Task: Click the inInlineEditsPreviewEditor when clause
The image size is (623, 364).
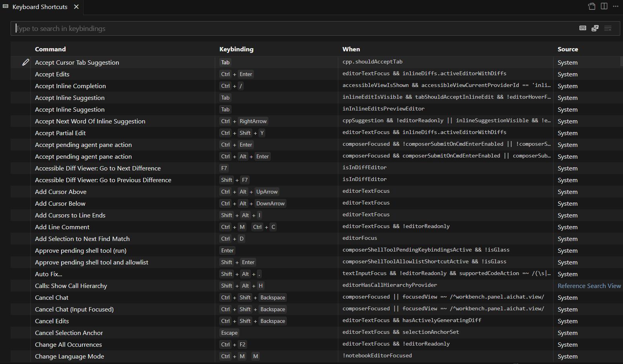Action: 383,109
